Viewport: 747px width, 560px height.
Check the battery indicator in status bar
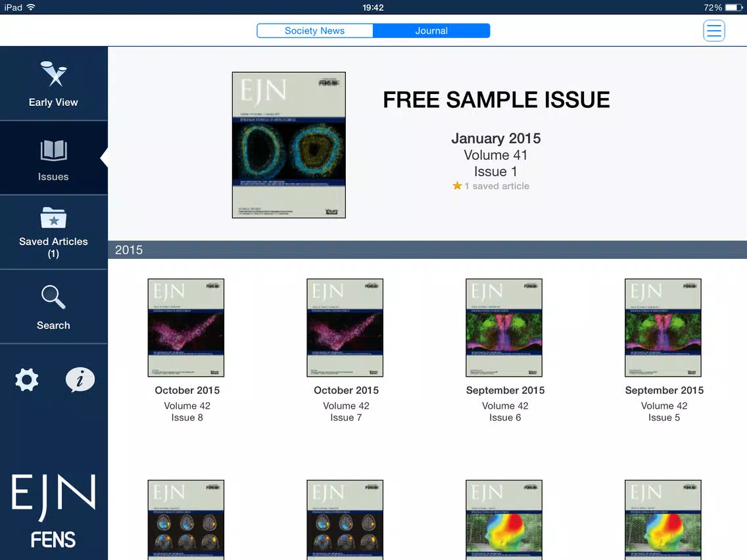[733, 7]
